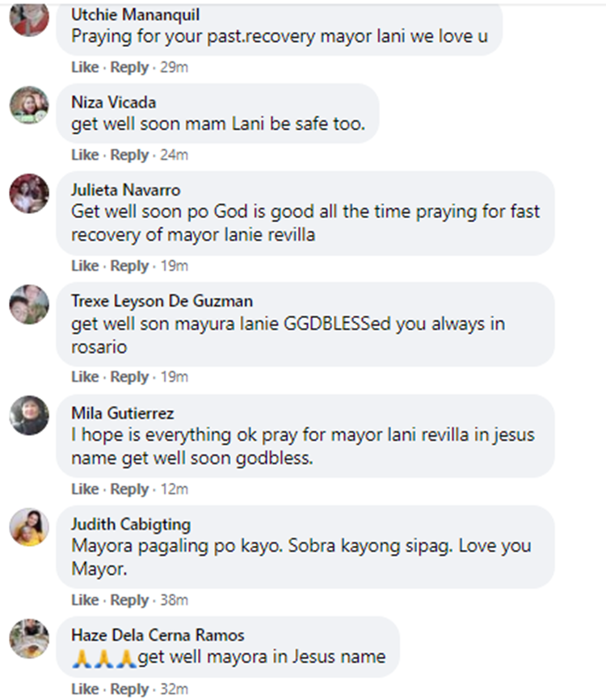Viewport: 606px width, 700px height.
Task: Click the 24m timestamp on Niza's comment
Action: pos(174,155)
